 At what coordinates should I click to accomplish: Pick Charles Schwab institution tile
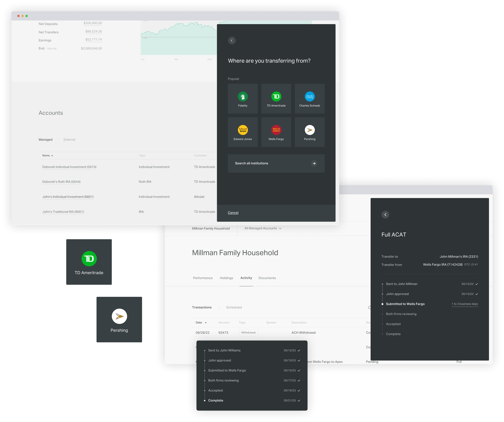(x=309, y=99)
